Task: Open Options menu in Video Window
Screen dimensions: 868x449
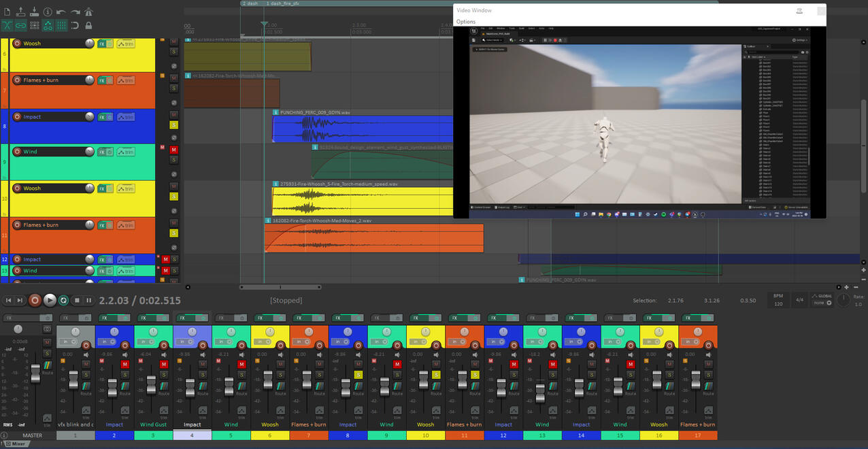Action: click(466, 22)
